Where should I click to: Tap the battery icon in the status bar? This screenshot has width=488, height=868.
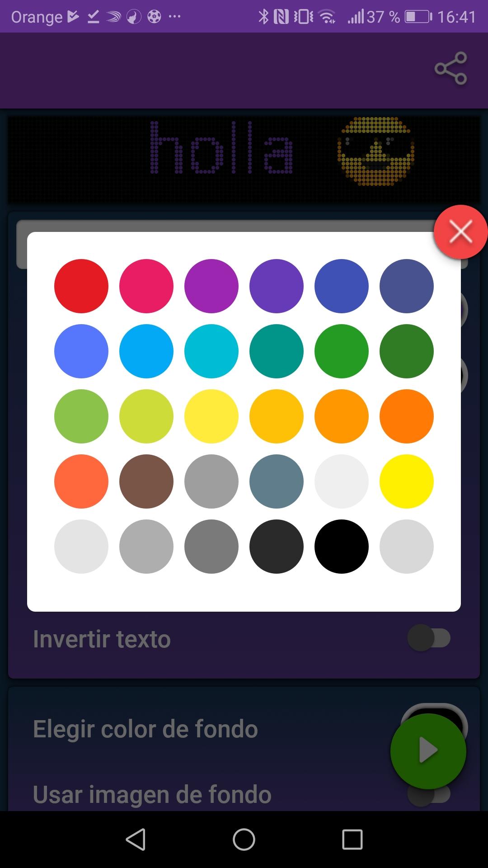pos(418,17)
